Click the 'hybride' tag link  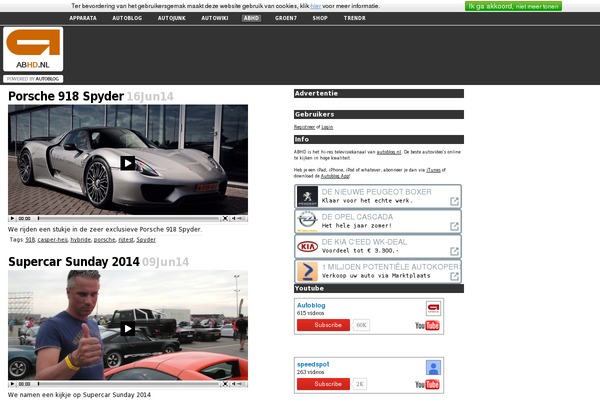[x=81, y=240]
